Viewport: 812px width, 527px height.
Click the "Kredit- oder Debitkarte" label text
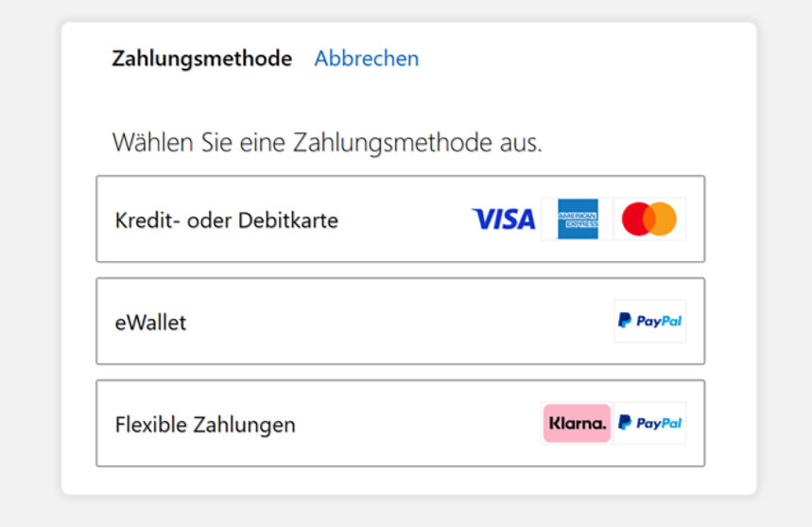(x=226, y=220)
